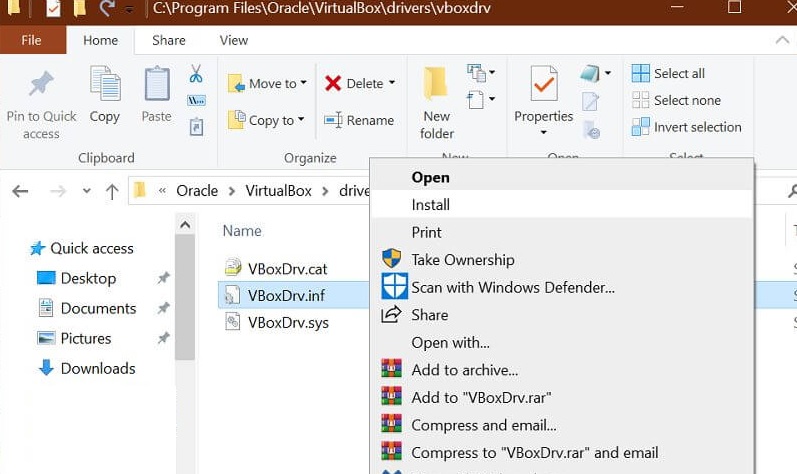Screen dimensions: 797x474
Task: Click navigation pane scroll up arrow
Action: pos(185,224)
